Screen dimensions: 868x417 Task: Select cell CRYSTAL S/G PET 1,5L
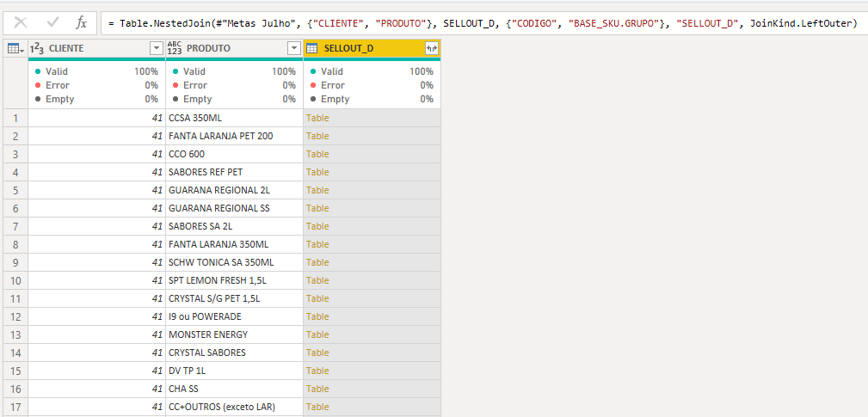point(234,298)
